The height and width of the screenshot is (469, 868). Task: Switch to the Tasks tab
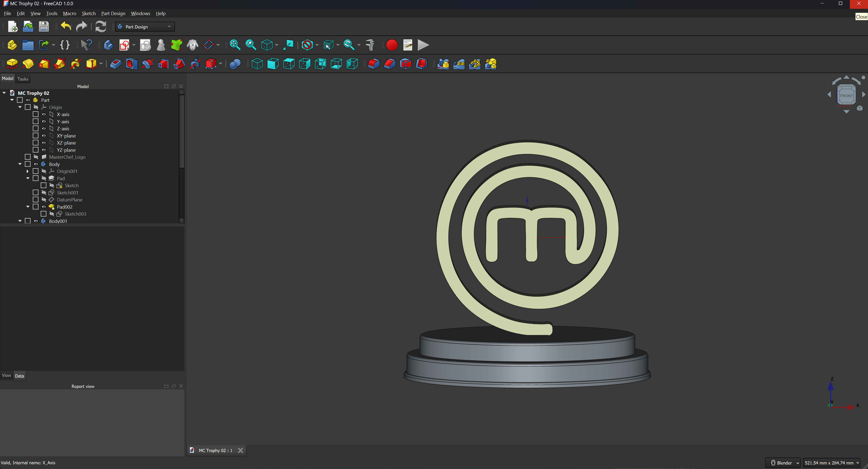pyautogui.click(x=23, y=79)
